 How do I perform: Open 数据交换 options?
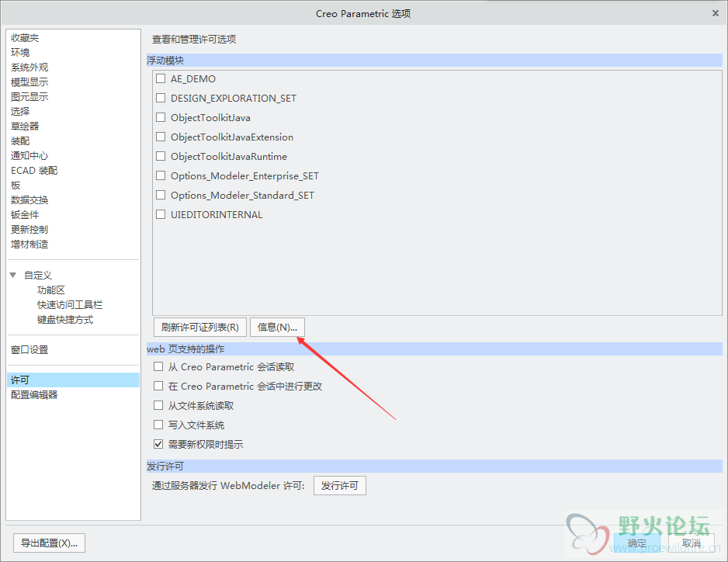(x=29, y=200)
